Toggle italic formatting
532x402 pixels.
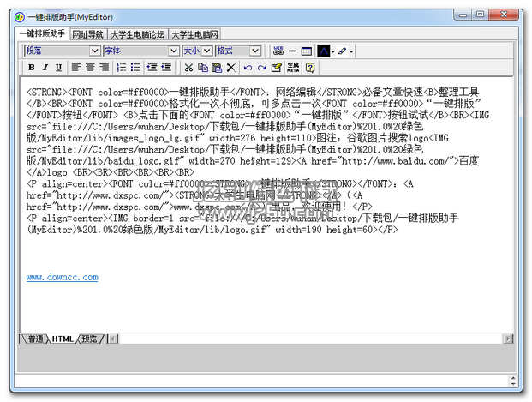45,67
